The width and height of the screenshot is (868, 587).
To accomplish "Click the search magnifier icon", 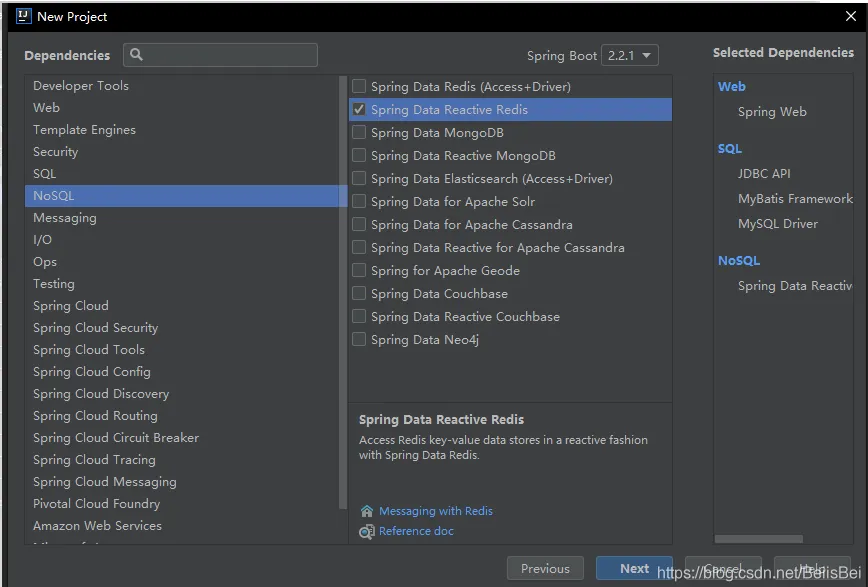I will [137, 55].
